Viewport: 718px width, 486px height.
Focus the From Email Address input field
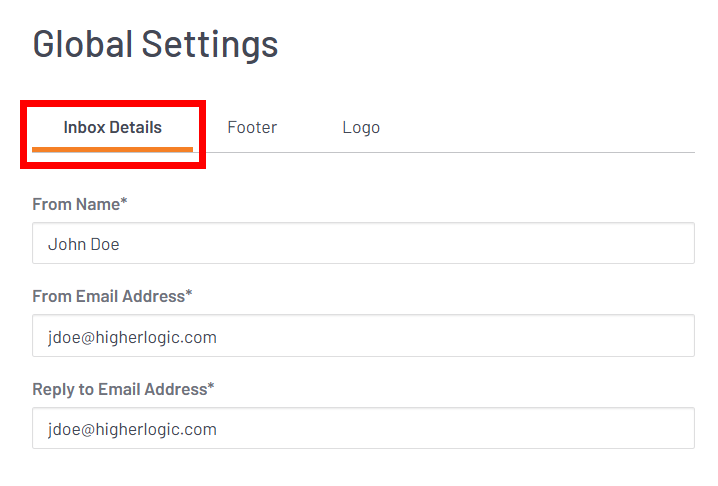click(363, 337)
